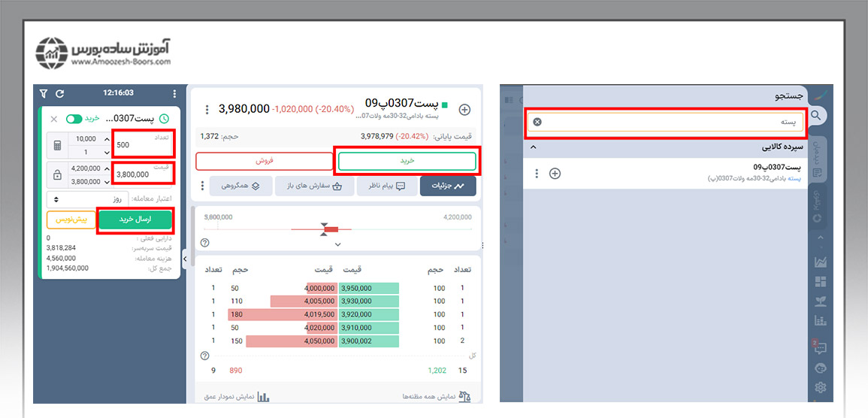Collapse the سپرده کالایی results section
The height and width of the screenshot is (418, 868).
pyautogui.click(x=533, y=147)
